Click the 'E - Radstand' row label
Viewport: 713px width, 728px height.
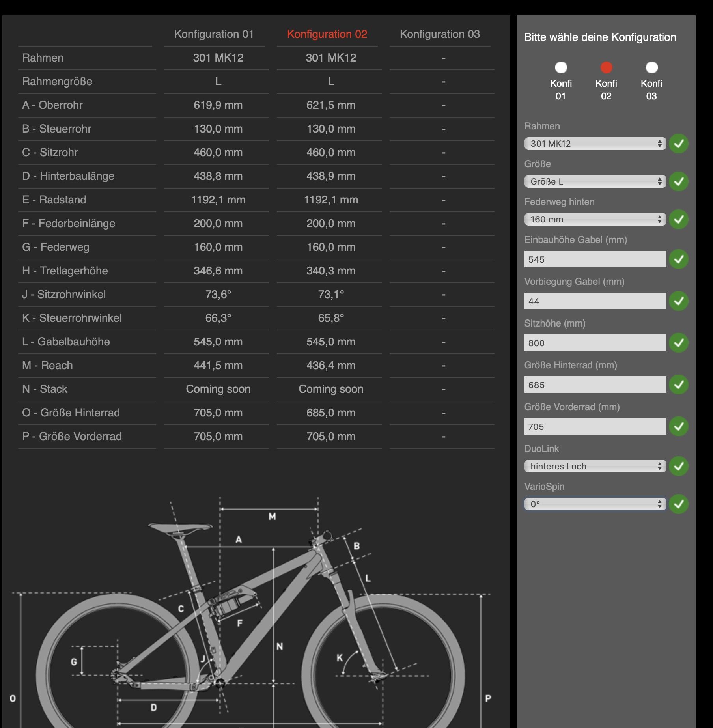54,200
